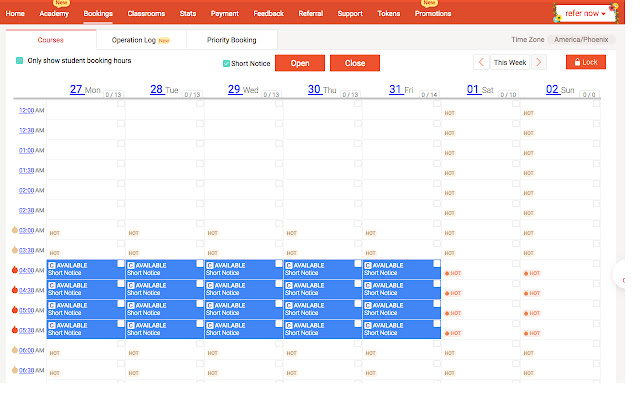Click the Open button

click(x=300, y=63)
